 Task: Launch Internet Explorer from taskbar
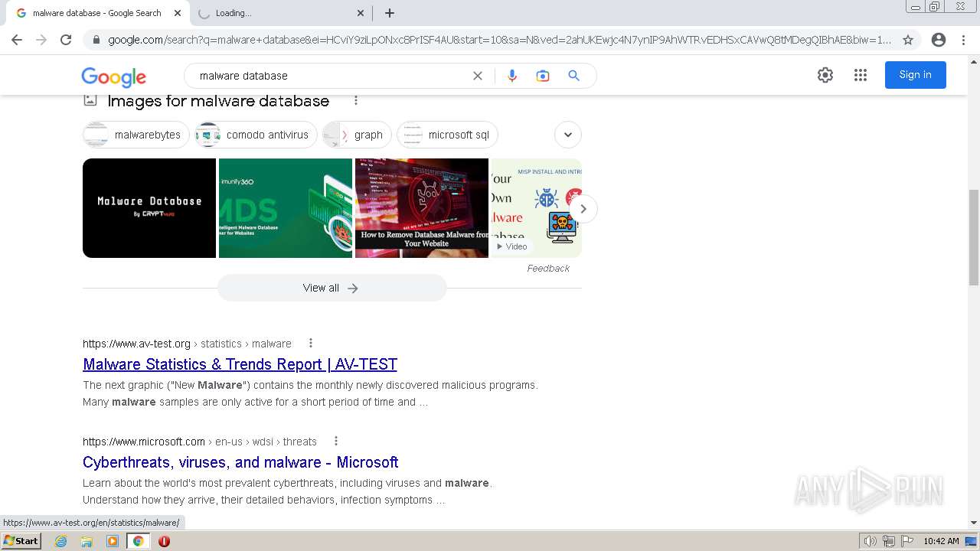(61, 541)
